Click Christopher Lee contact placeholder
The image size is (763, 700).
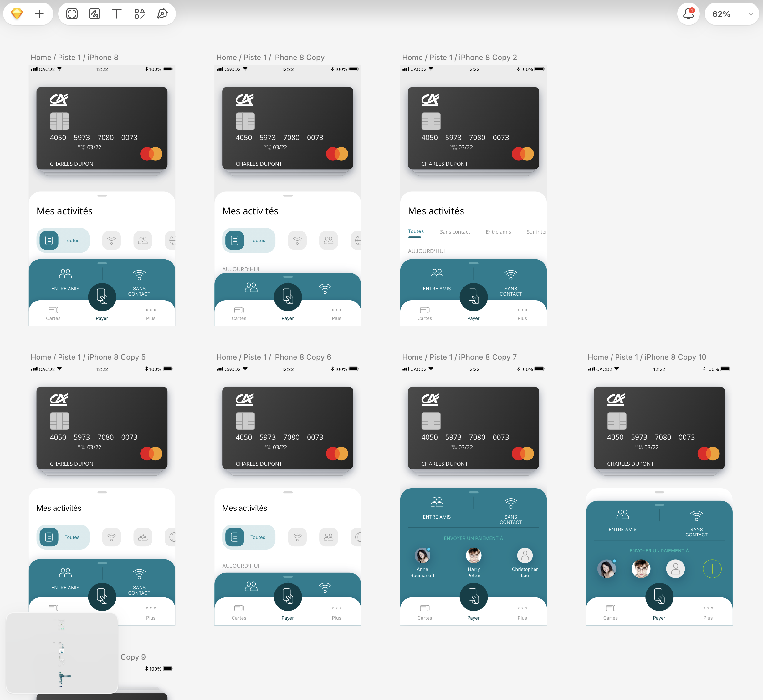click(525, 556)
